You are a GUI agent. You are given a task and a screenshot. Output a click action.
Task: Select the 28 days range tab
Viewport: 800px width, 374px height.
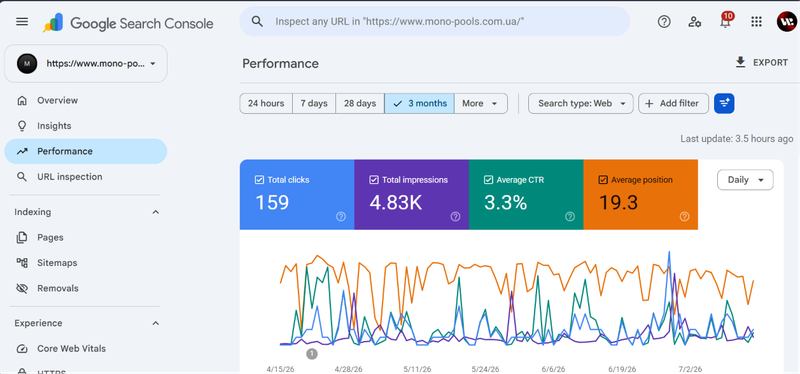click(x=360, y=104)
